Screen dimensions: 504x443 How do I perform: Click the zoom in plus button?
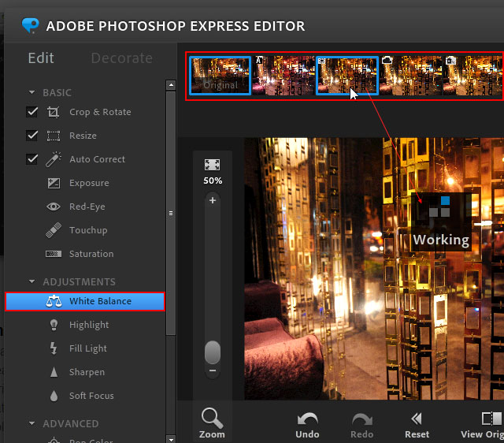pos(213,200)
